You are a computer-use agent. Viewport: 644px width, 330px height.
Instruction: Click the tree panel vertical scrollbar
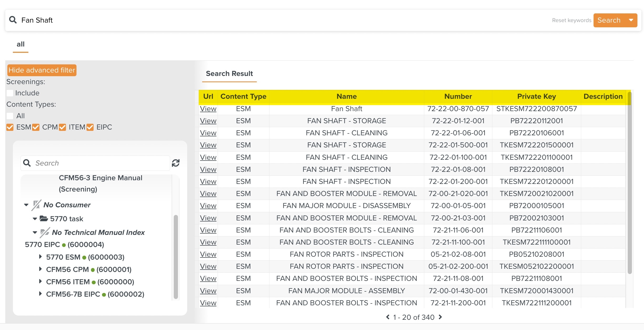tap(176, 257)
